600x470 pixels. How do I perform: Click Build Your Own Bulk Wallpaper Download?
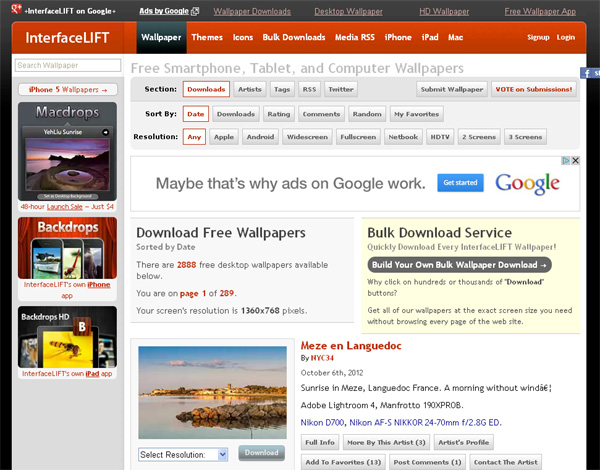coord(459,265)
